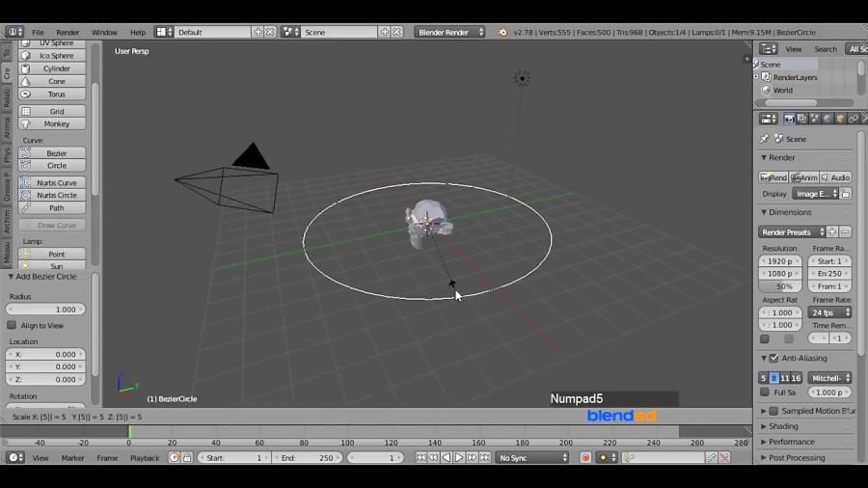Open the Render menu

(68, 32)
